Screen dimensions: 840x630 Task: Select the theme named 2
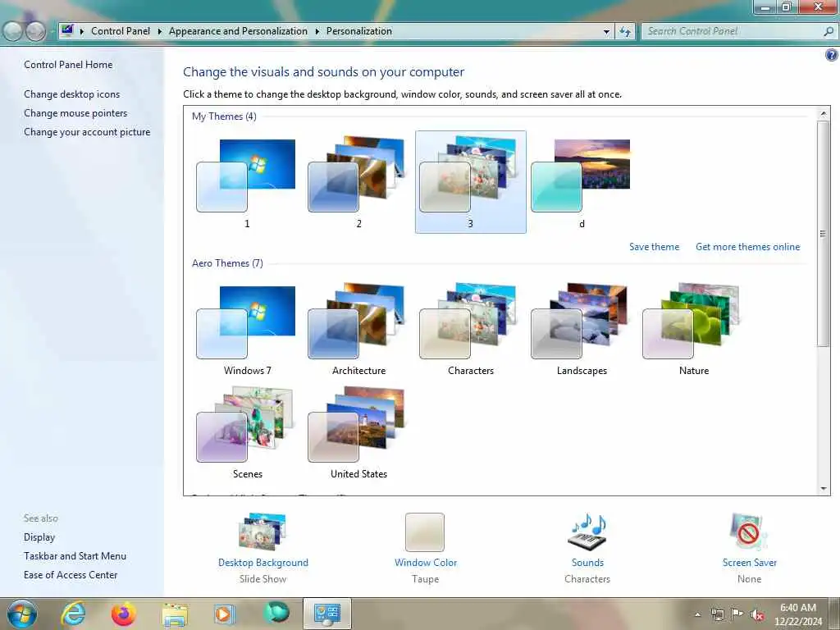[358, 183]
